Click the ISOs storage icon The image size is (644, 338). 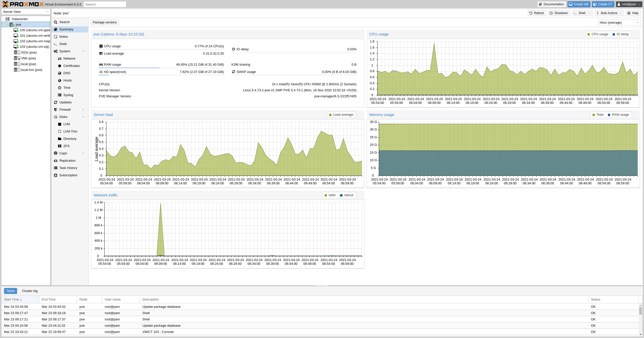[x=17, y=52]
